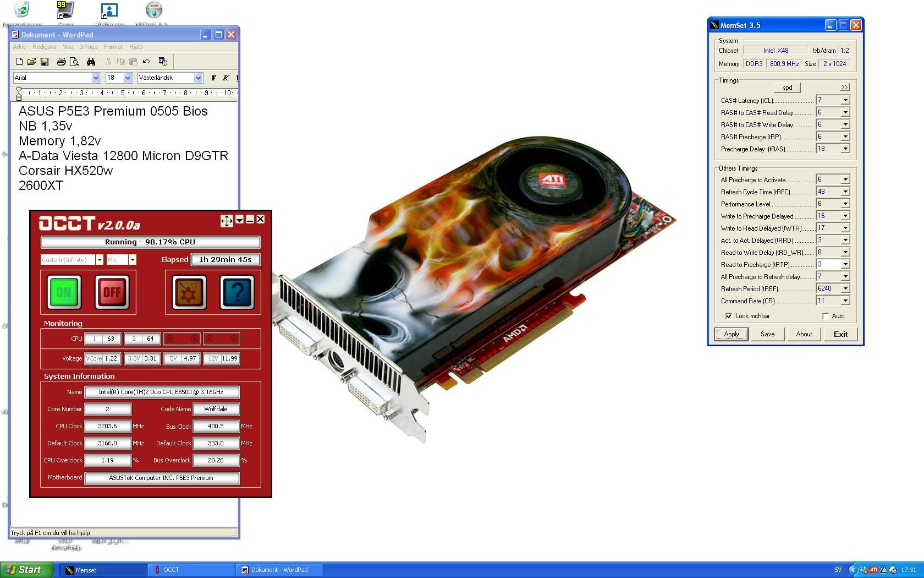The height and width of the screenshot is (578, 924).
Task: Click Windows Start button
Action: pyautogui.click(x=26, y=570)
